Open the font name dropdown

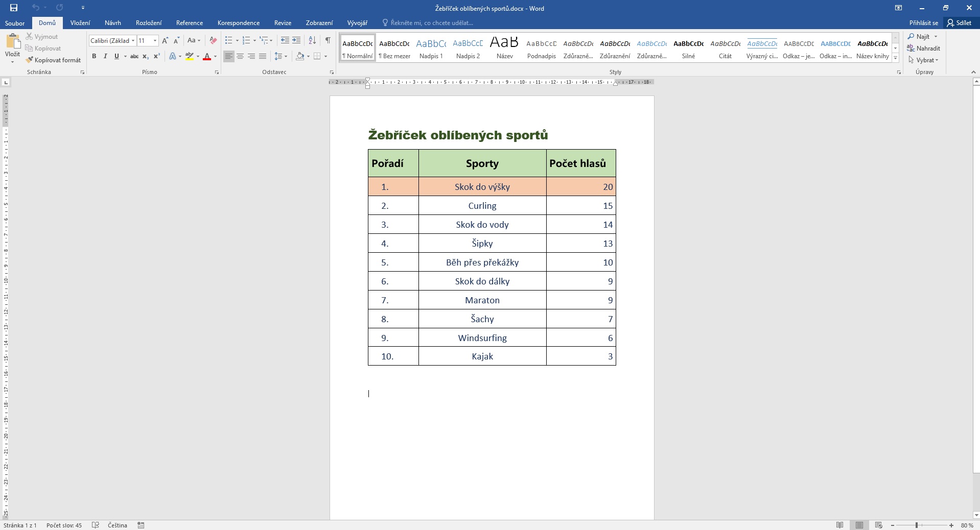point(133,40)
